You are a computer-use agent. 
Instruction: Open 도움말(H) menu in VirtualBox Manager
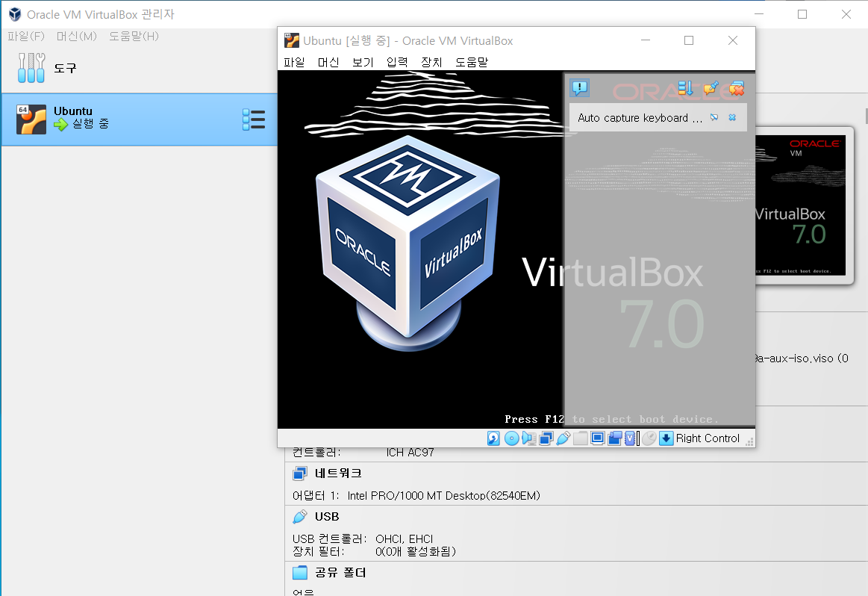[x=134, y=36]
